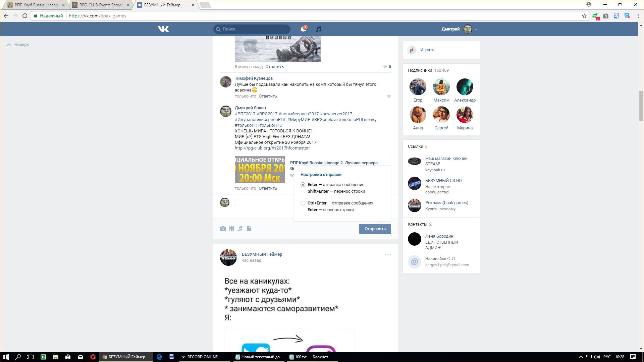644x362 pixels.
Task: Attach a video with film icon
Action: (231, 229)
